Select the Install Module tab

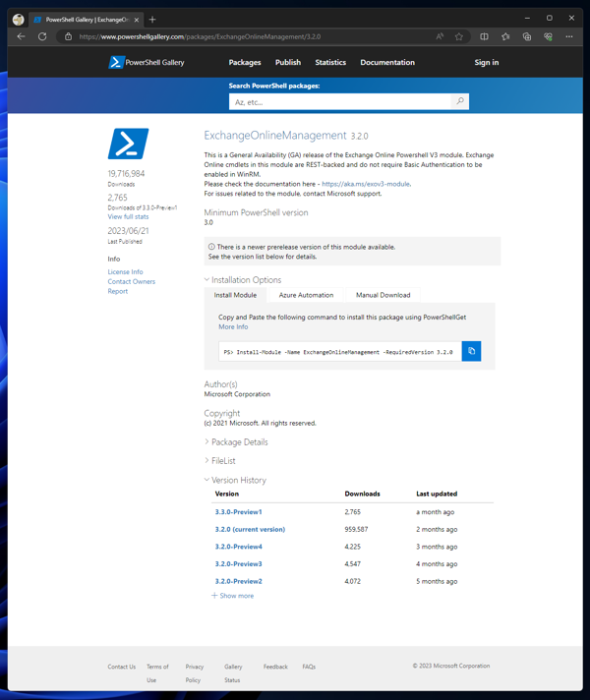coord(235,295)
